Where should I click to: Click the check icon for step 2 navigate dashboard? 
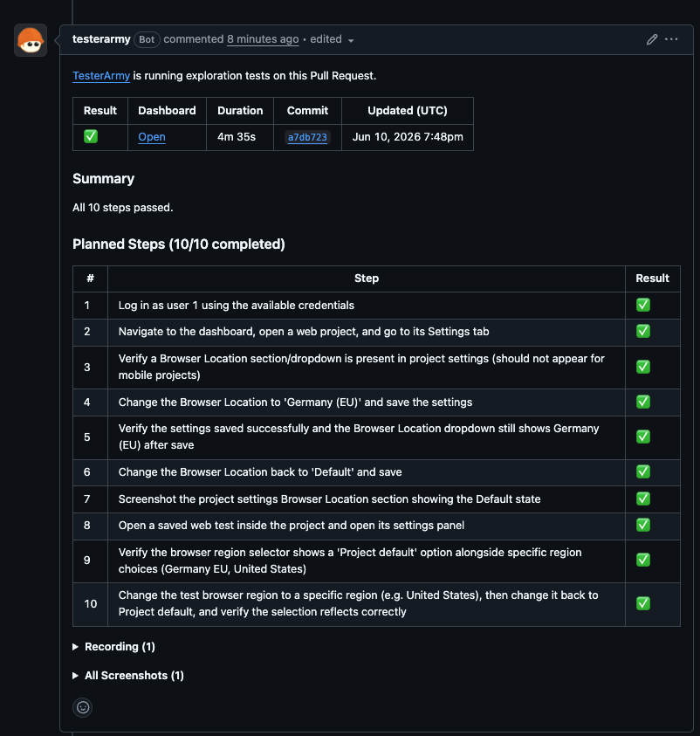click(x=642, y=332)
